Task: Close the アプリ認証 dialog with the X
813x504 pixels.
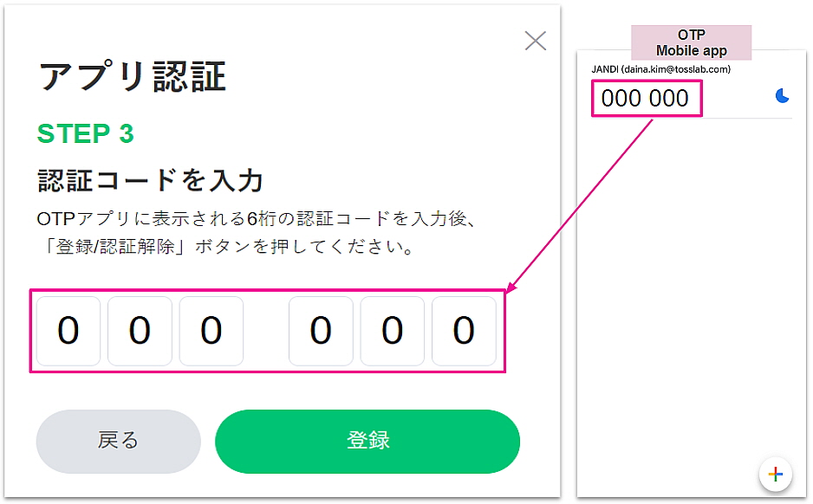Action: click(x=536, y=41)
